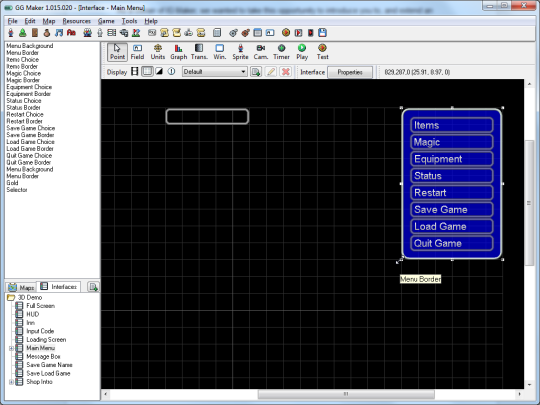The height and width of the screenshot is (405, 540).
Task: Start the Play tool
Action: [x=302, y=52]
